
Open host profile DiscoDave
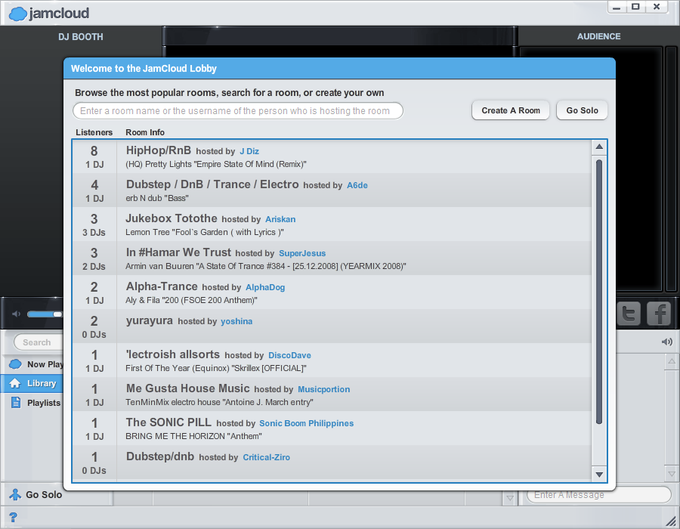(290, 356)
